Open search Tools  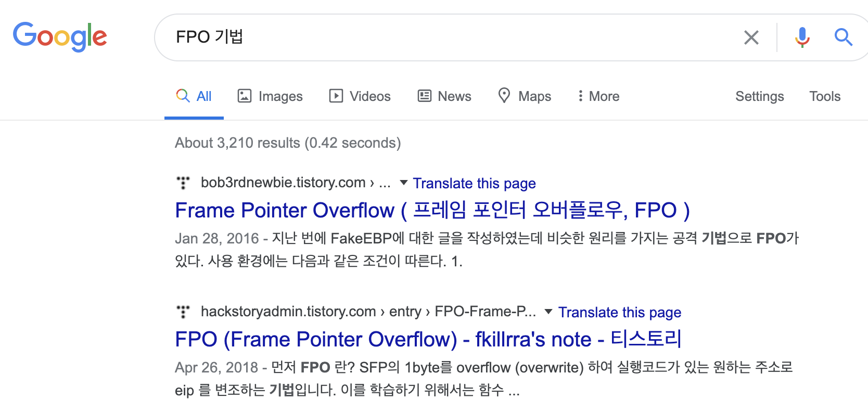pos(825,96)
